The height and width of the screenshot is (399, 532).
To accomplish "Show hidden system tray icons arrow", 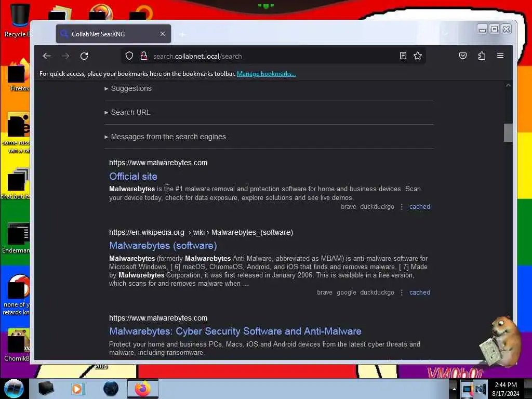I will (454, 389).
